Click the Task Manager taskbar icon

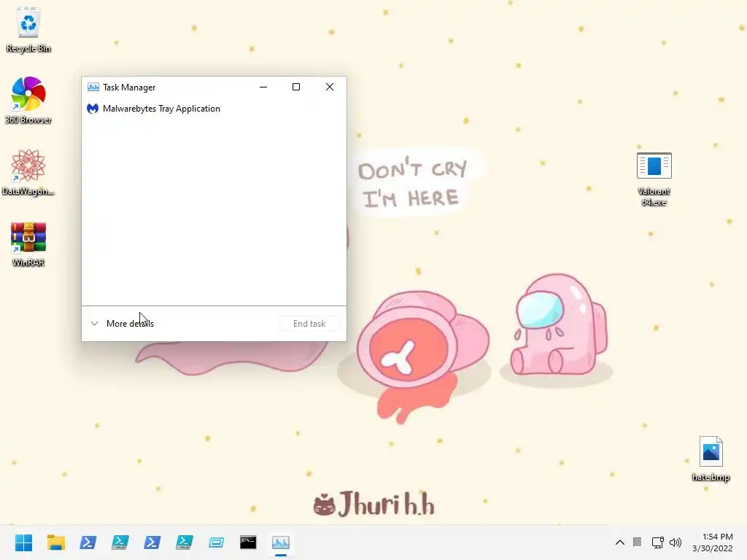click(281, 542)
